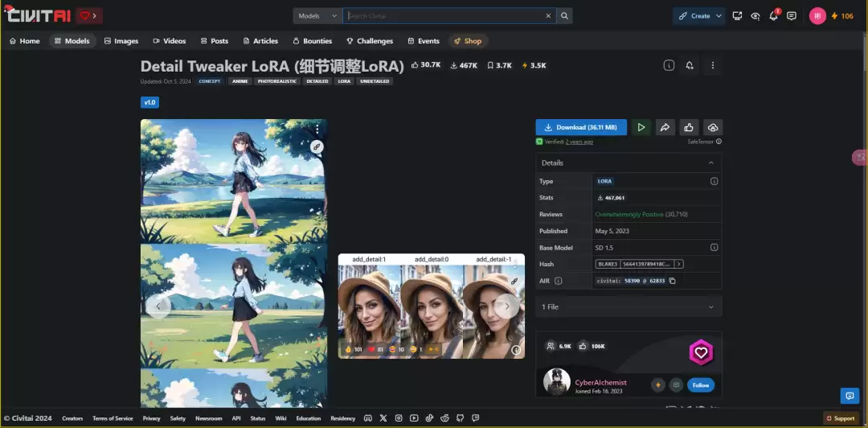Open X (Twitter) link in footer
Screen dimensions: 868x428
click(x=383, y=418)
